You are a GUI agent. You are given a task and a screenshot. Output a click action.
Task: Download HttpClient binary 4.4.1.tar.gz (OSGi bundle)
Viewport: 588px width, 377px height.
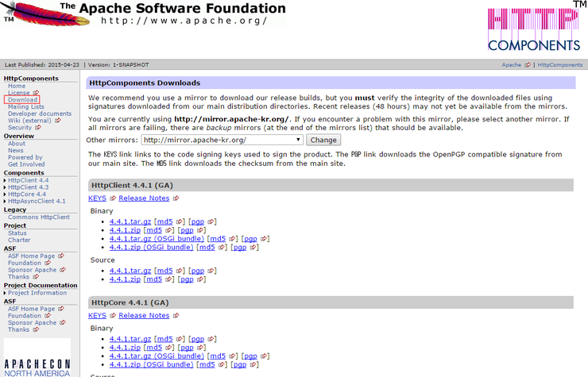pos(157,239)
